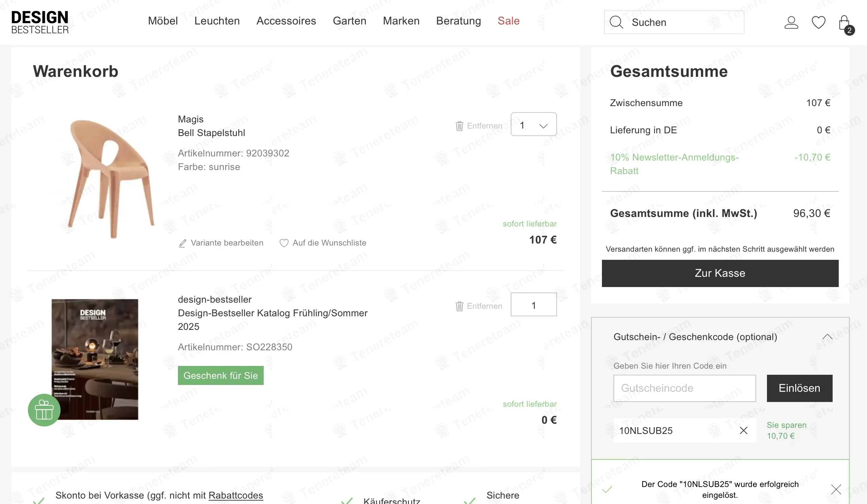
Task: Click heart icon next to Auf die Wunschliste
Action: [x=284, y=243]
